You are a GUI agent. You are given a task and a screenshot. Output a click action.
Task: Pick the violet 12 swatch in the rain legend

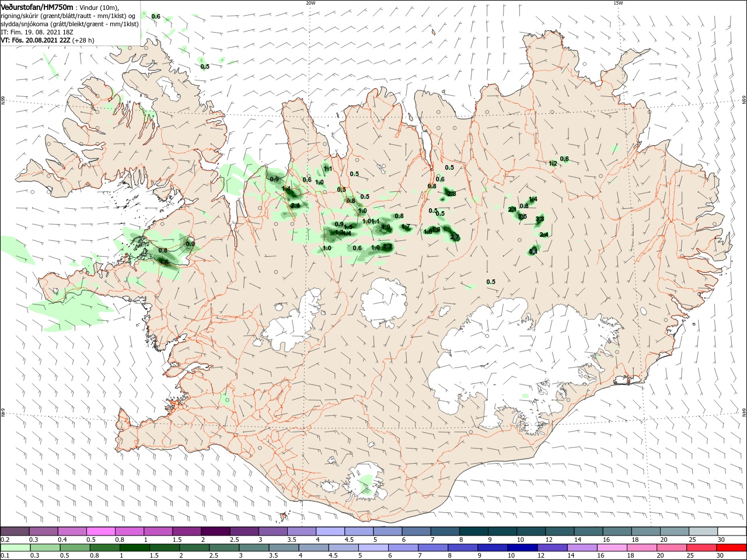552,548
